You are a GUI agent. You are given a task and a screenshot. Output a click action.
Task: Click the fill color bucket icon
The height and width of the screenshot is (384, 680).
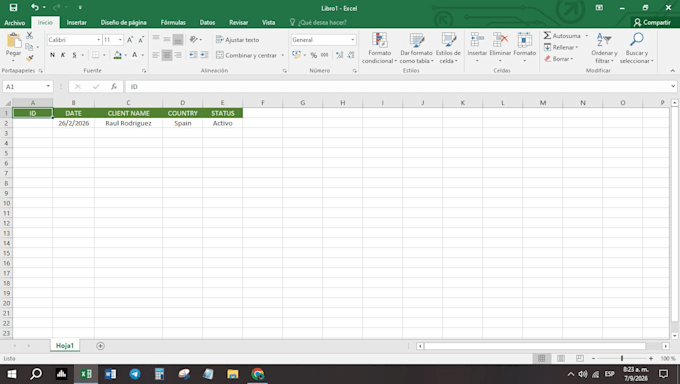pos(118,55)
